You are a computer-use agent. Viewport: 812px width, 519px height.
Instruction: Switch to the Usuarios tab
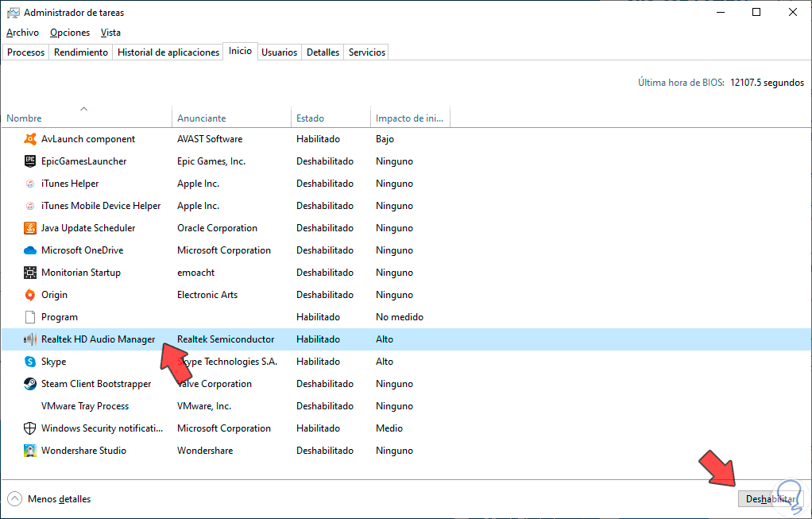[279, 52]
